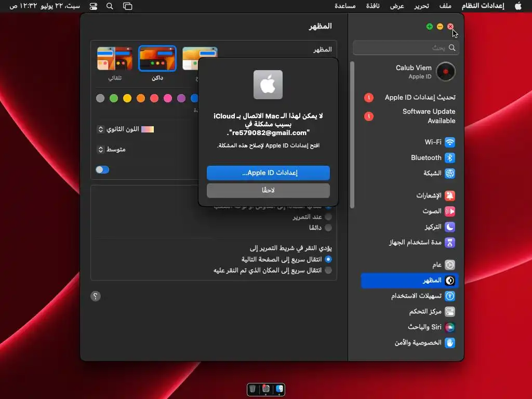The width and height of the screenshot is (532, 399).
Task: Click the red badge beside تحديث إعدادات Apple ID
Action: point(369,98)
